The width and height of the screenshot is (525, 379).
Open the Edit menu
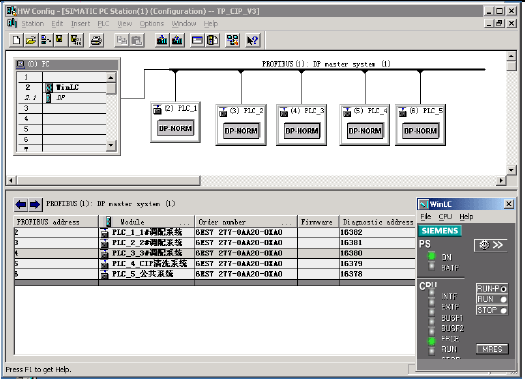[57, 23]
